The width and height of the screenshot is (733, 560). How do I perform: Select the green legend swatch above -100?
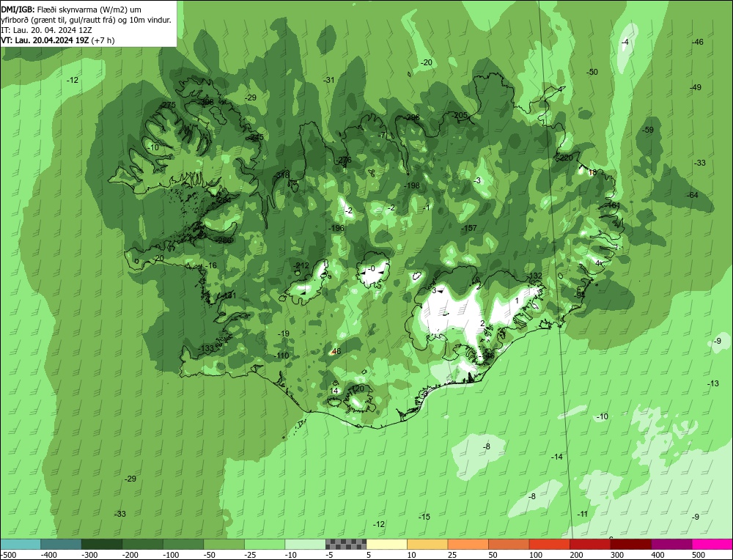(x=183, y=544)
